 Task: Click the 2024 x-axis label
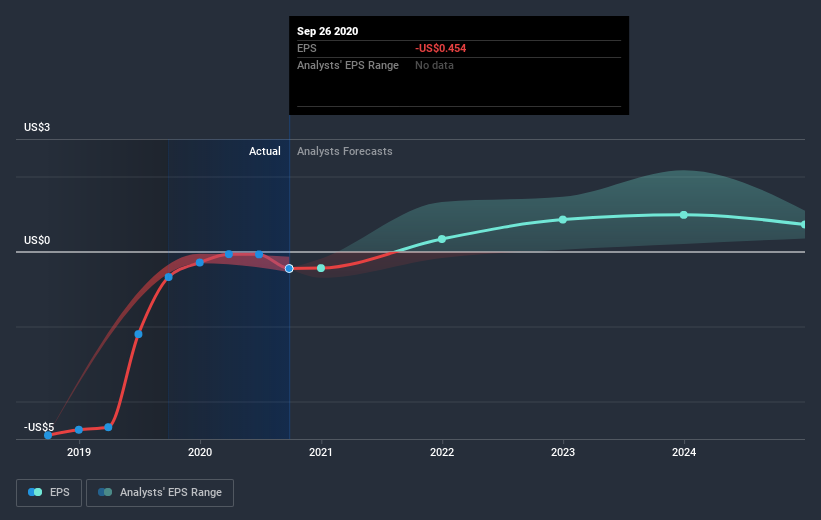684,452
